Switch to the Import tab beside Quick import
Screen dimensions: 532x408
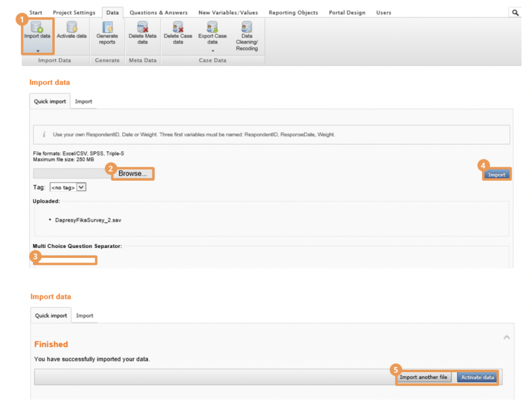coord(84,101)
